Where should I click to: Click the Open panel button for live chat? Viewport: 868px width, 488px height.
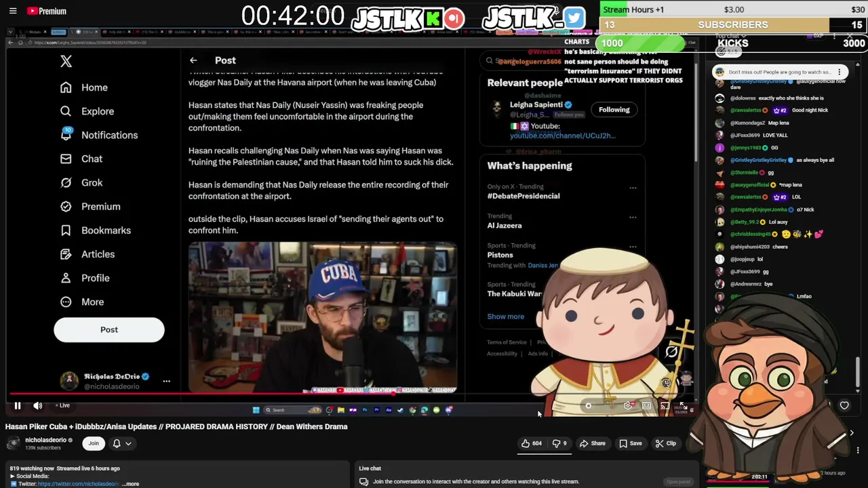[678, 482]
